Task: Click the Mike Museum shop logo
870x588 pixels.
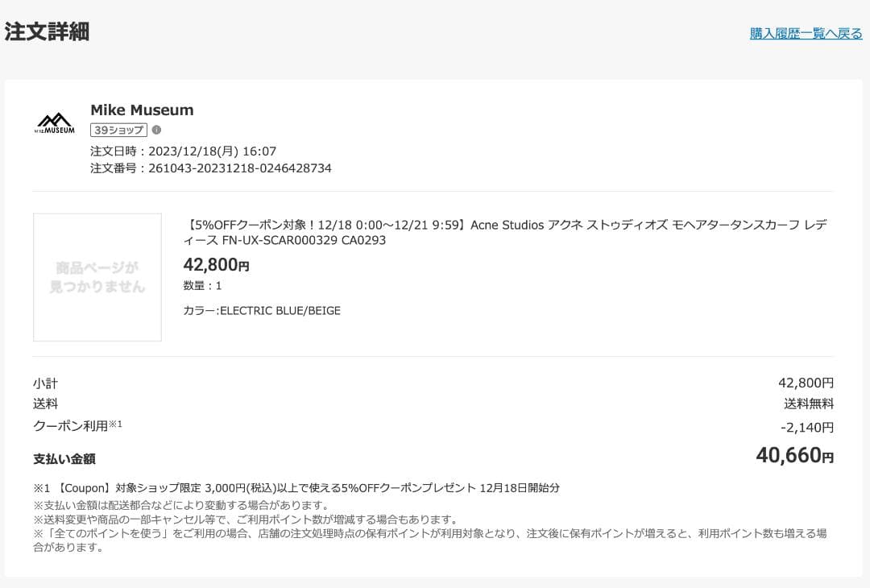Action: click(x=55, y=123)
